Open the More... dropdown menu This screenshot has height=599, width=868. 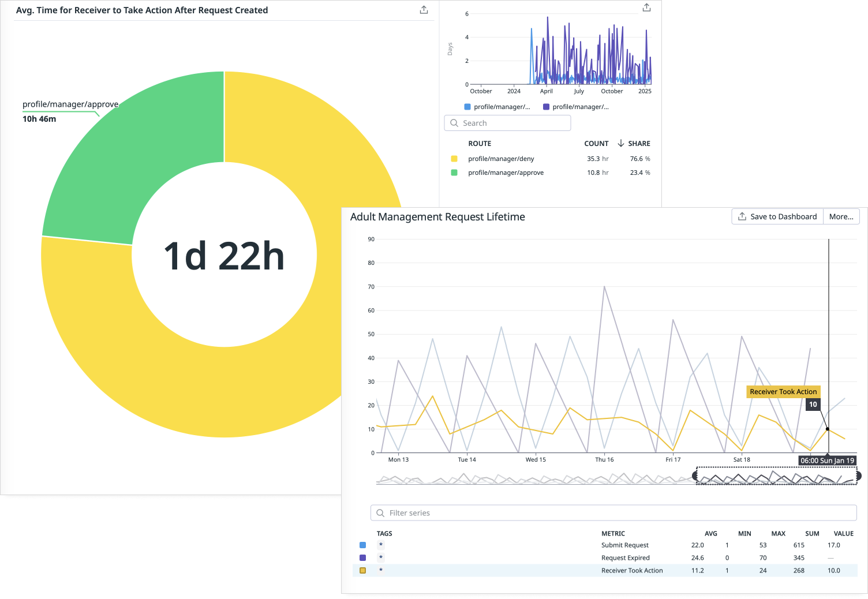[841, 217]
